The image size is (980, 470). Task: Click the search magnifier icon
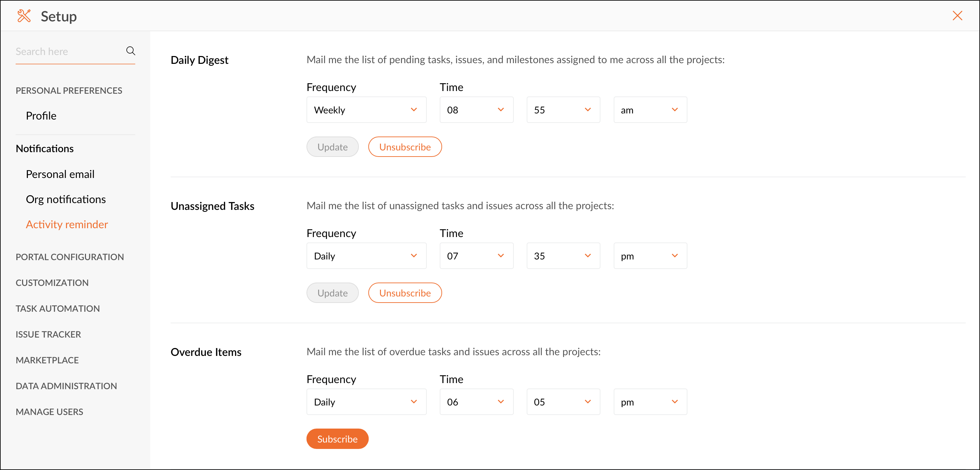coord(130,51)
